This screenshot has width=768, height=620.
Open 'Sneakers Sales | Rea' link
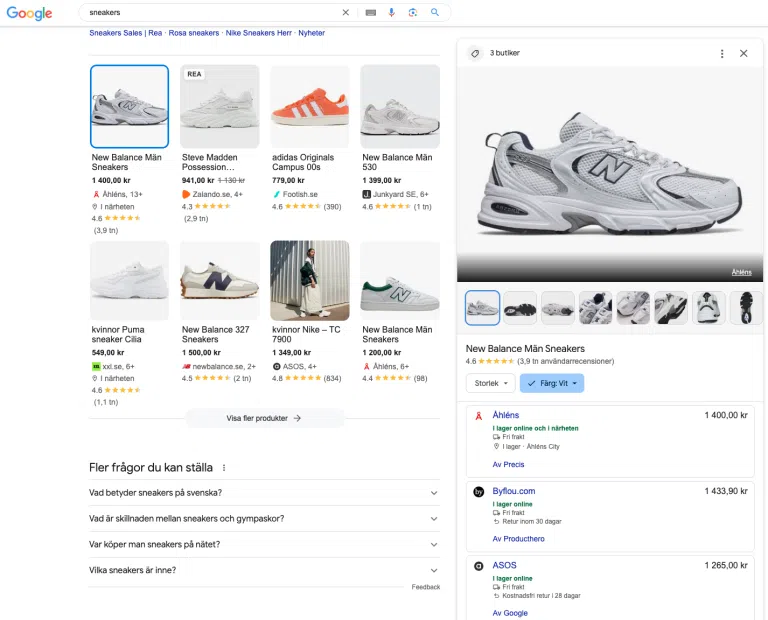tap(125, 33)
